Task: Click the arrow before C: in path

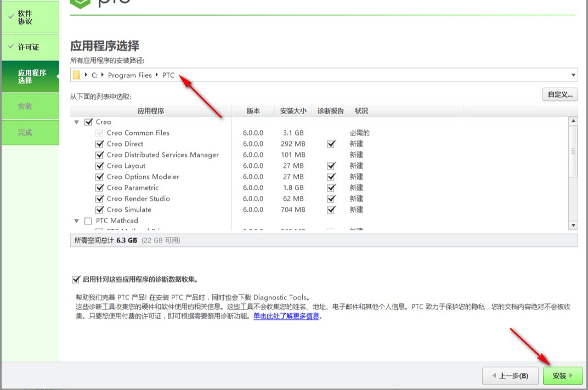Action: 86,75
